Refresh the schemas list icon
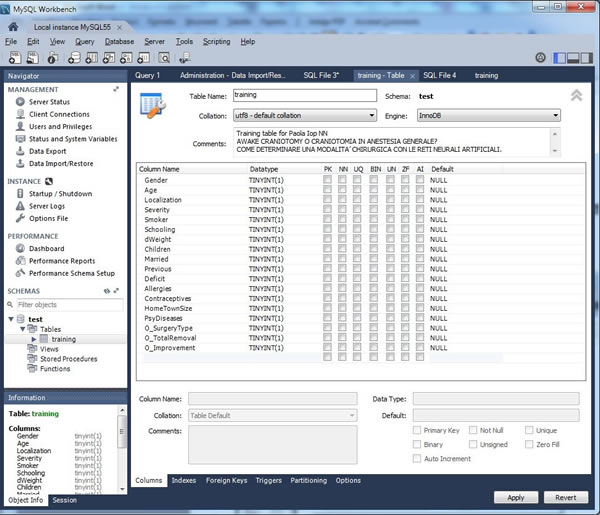600x515 pixels. 107,291
